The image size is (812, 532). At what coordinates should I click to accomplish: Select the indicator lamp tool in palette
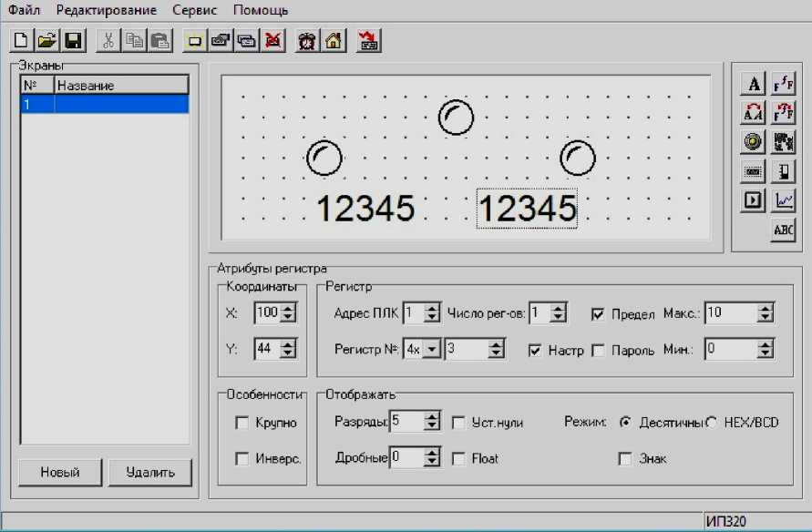(x=754, y=141)
